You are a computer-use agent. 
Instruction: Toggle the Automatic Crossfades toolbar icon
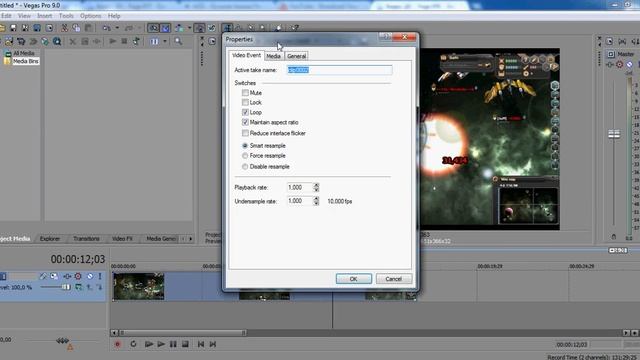[x=165, y=28]
